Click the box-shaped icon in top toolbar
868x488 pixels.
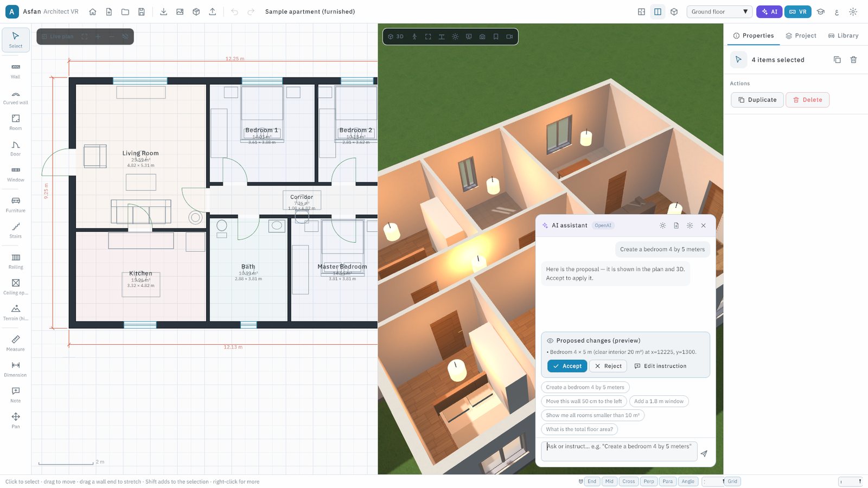pos(196,11)
